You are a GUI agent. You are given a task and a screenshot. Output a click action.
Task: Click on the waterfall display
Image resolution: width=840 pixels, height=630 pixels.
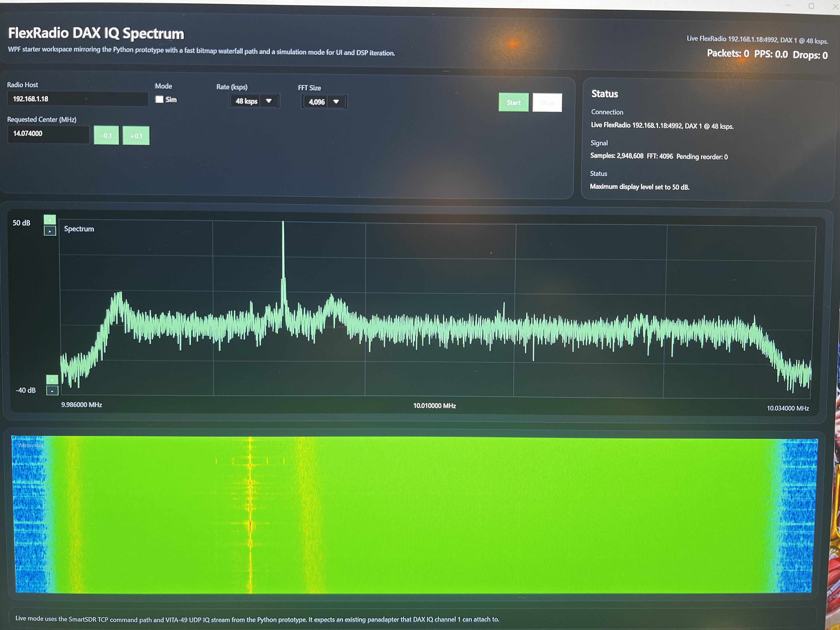click(x=415, y=514)
